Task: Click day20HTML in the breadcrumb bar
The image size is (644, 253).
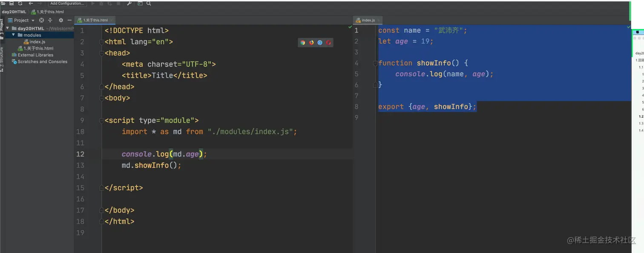Action: click(x=14, y=12)
